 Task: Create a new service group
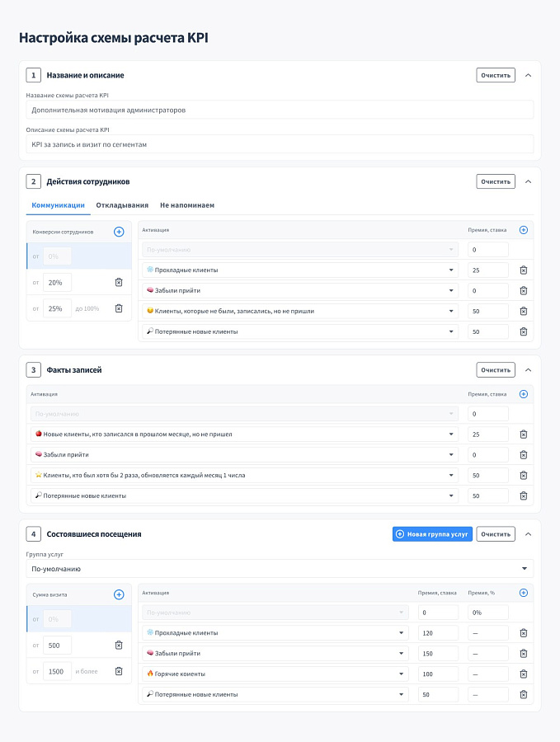[432, 534]
